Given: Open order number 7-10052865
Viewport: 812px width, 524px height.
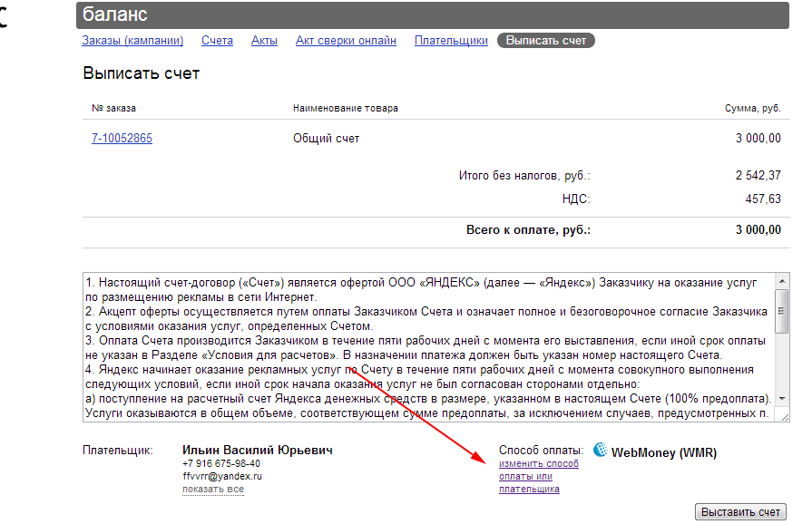Looking at the screenshot, I should [122, 138].
